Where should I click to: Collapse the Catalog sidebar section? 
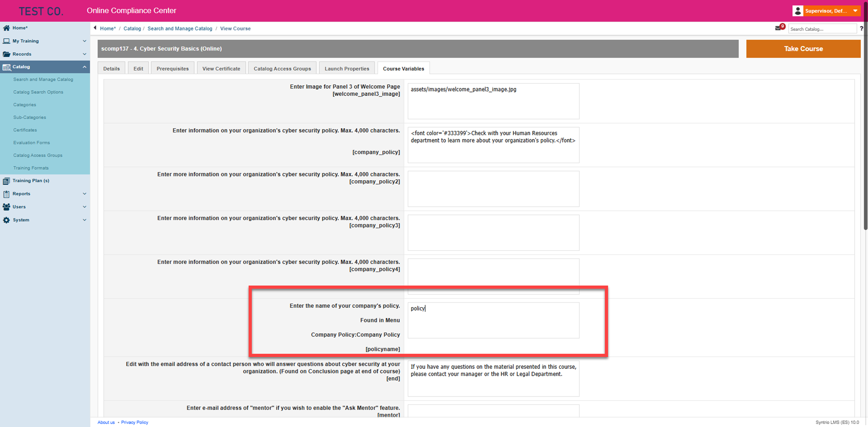(x=84, y=67)
